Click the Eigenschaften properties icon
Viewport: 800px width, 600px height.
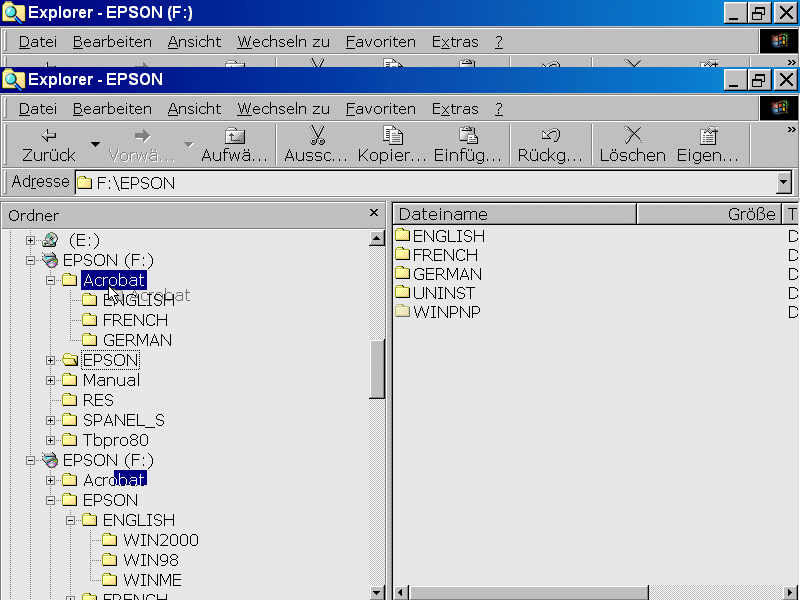pyautogui.click(x=708, y=136)
